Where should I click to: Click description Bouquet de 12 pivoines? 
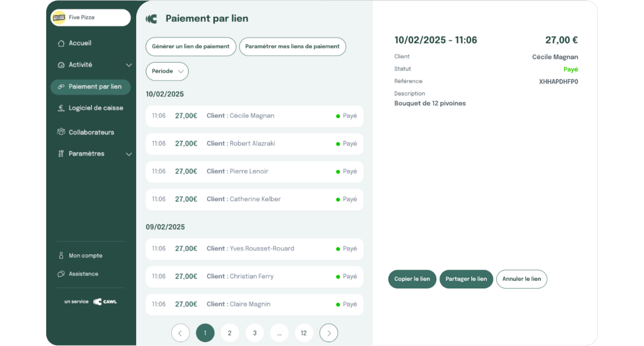point(430,104)
